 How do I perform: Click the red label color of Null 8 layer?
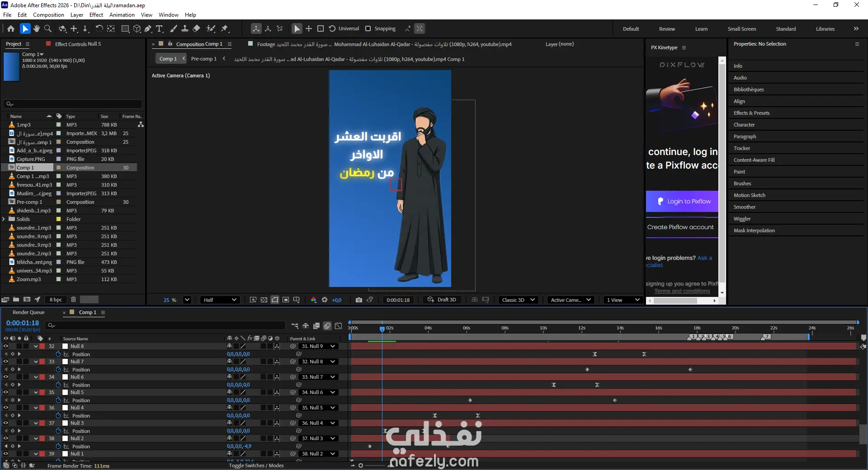point(42,346)
